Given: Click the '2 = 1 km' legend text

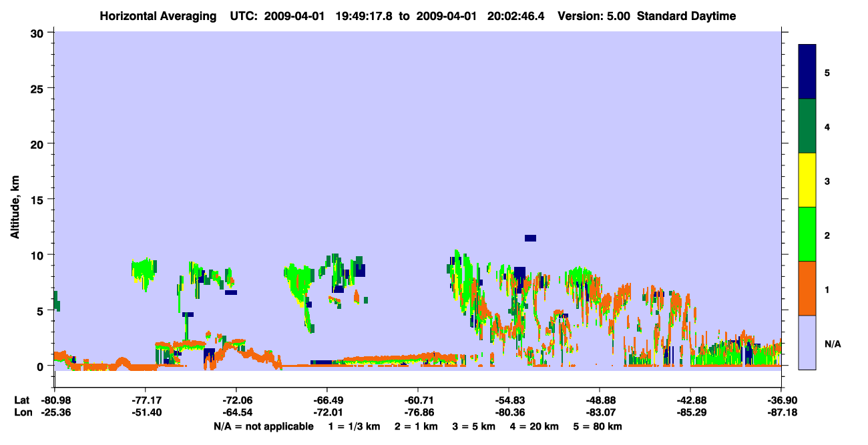Looking at the screenshot, I should point(416,426).
